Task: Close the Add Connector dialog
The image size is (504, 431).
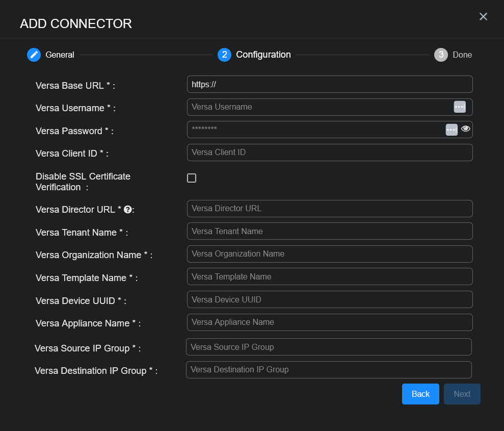Action: 483,17
